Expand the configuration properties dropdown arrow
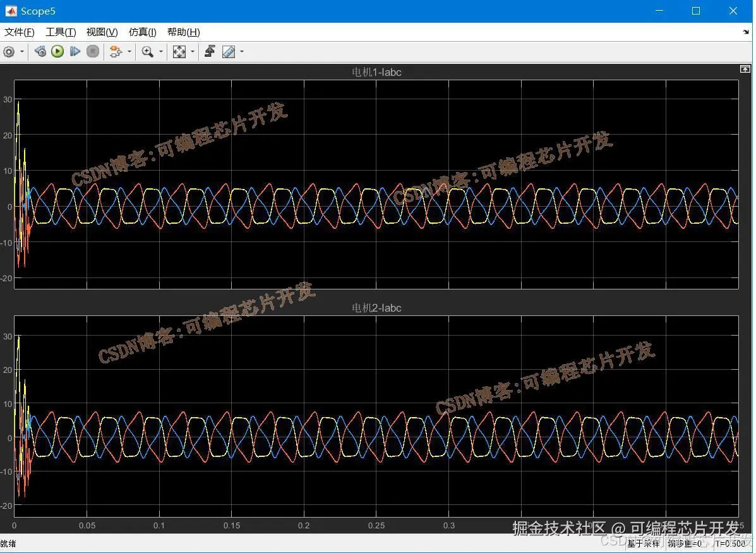The image size is (756, 553). (x=22, y=52)
